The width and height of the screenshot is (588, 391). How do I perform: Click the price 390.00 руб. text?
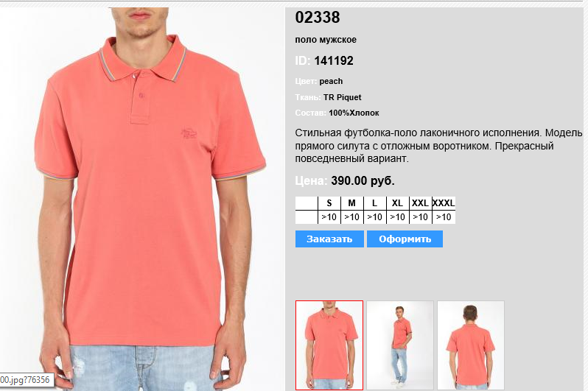click(363, 180)
